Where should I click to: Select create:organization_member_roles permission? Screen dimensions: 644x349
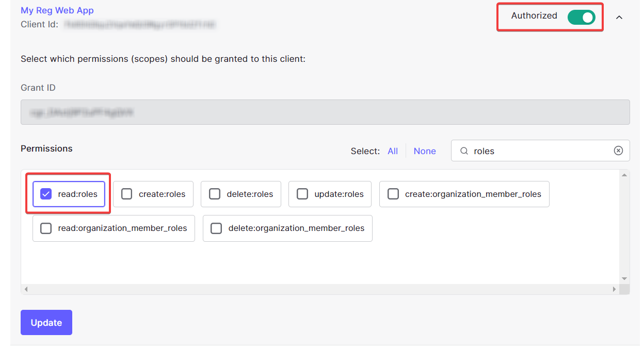(393, 194)
